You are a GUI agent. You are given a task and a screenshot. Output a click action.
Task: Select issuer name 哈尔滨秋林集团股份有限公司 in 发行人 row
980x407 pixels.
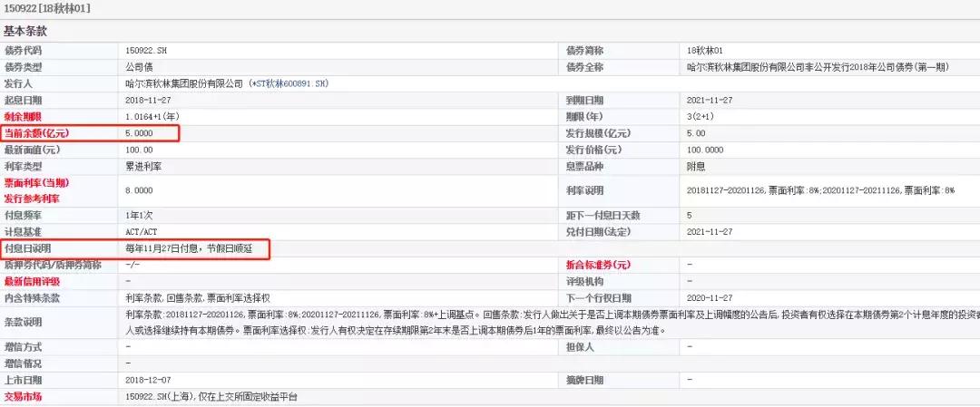[183, 83]
